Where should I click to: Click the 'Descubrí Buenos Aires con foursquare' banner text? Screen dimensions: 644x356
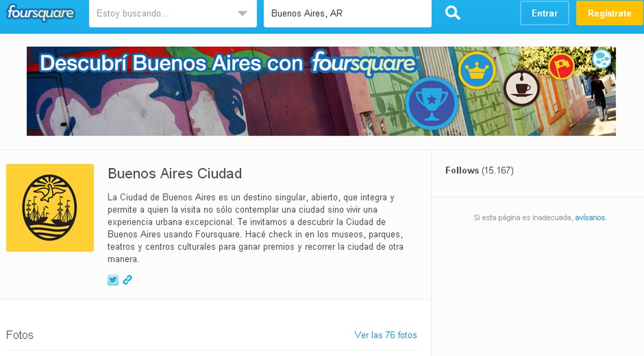[228, 63]
